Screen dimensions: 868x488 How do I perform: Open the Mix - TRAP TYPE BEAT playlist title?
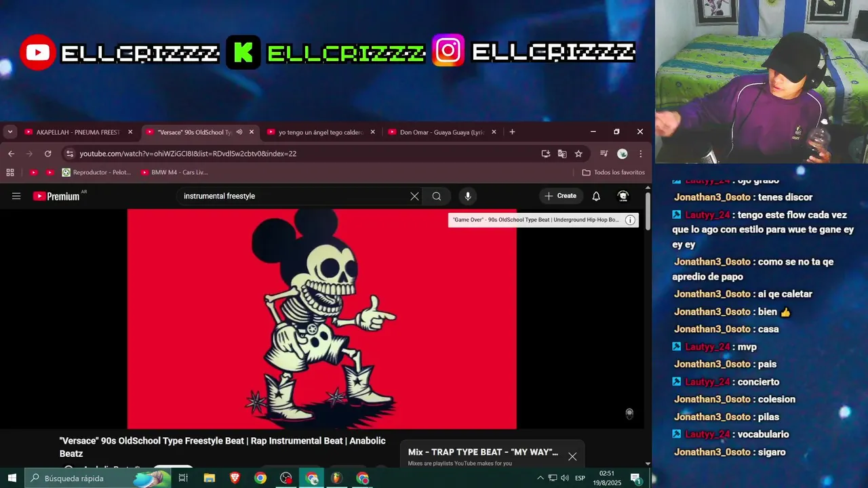(483, 452)
